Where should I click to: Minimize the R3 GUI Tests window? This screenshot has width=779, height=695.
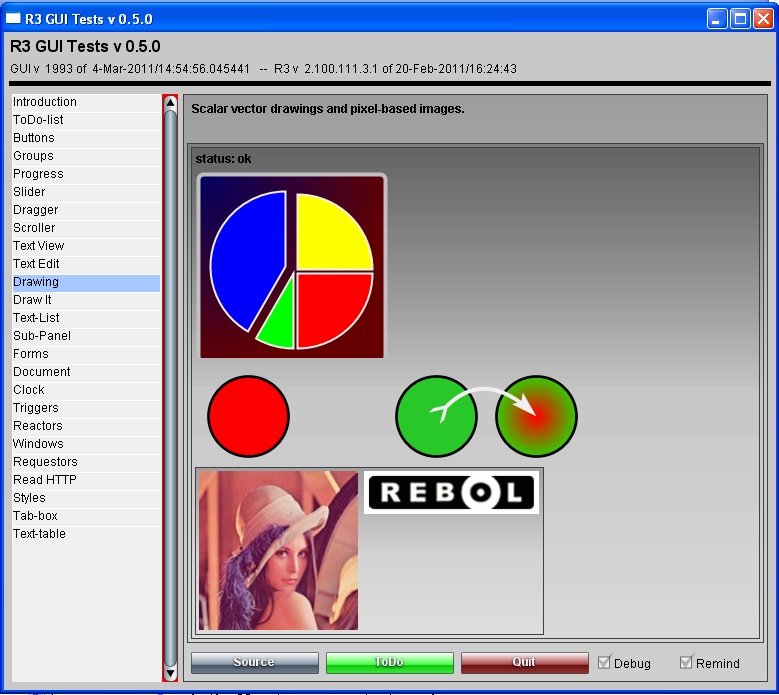tap(717, 19)
